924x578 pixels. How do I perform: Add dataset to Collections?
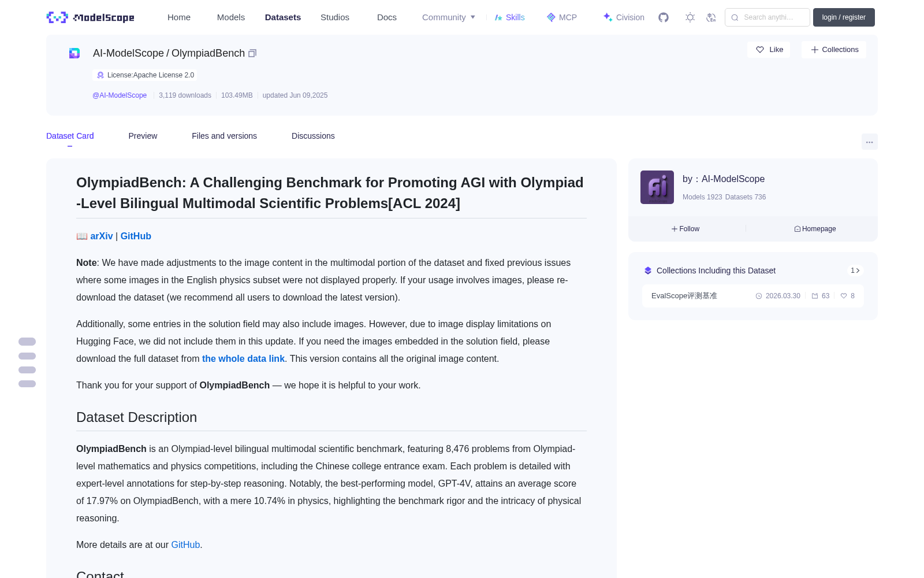pos(834,50)
